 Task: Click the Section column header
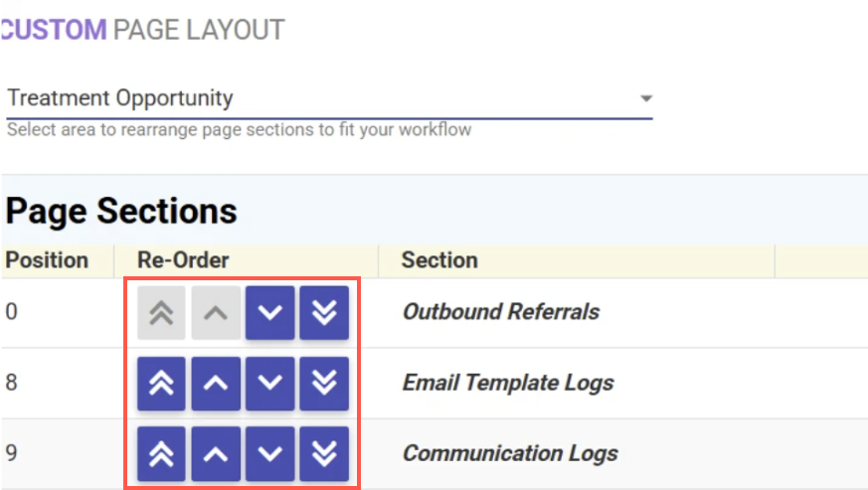click(439, 260)
